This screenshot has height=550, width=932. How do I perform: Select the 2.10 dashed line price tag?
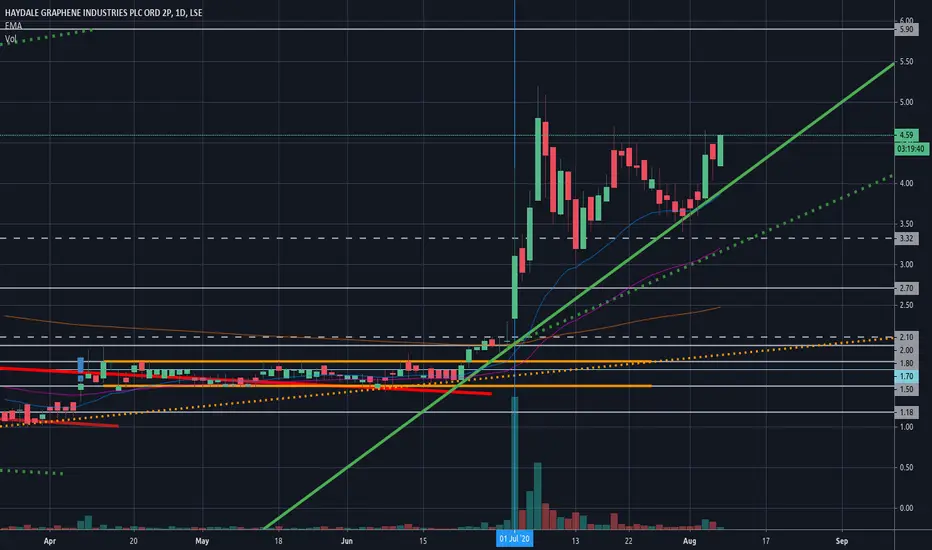(906, 337)
